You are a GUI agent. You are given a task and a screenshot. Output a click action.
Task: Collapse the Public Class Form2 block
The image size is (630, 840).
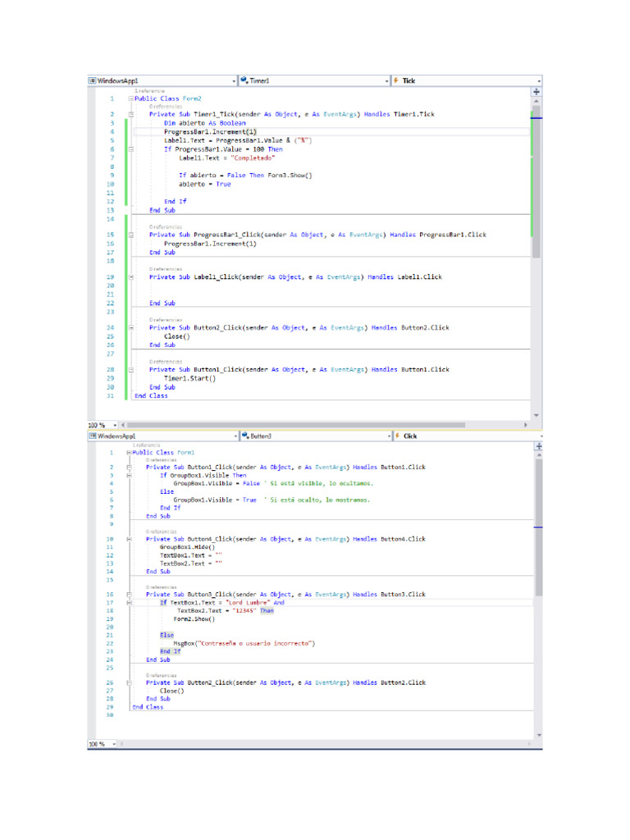tap(130, 98)
